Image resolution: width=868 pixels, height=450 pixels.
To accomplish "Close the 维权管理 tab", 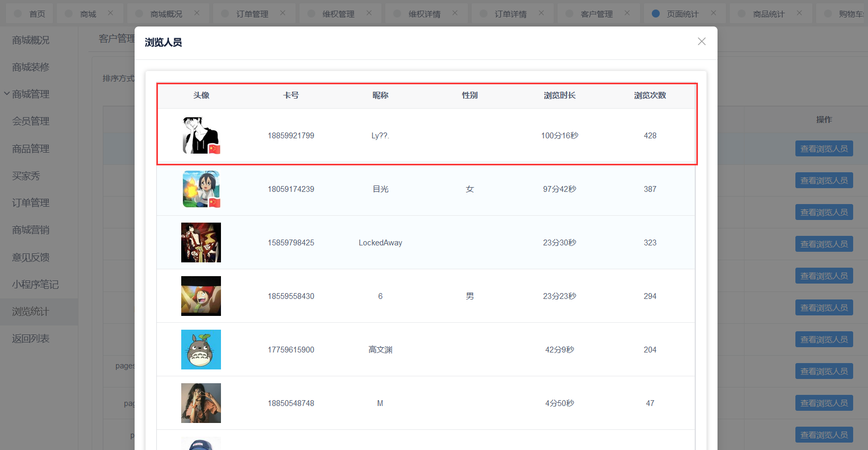I will (369, 13).
